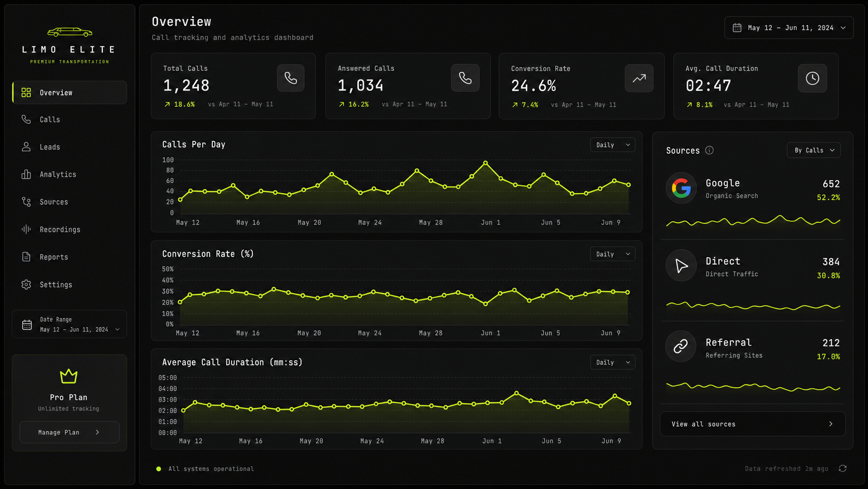868x489 pixels.
Task: Open the Analytics menu item
Action: [x=70, y=175]
